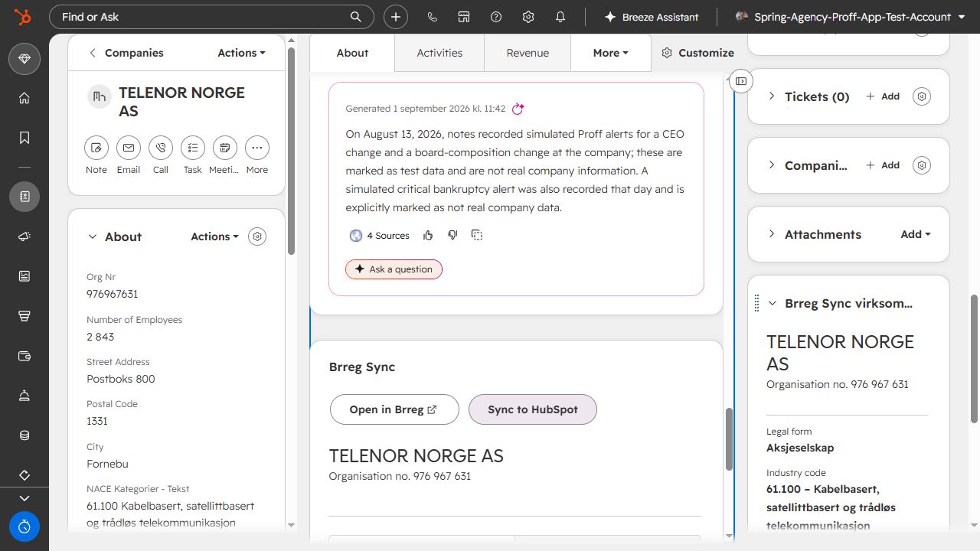This screenshot has height=551, width=980.
Task: Schedule a Meeting
Action: (225, 148)
